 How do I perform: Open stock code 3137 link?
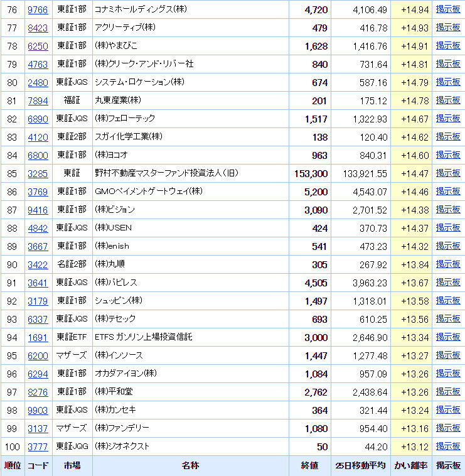pyautogui.click(x=38, y=429)
